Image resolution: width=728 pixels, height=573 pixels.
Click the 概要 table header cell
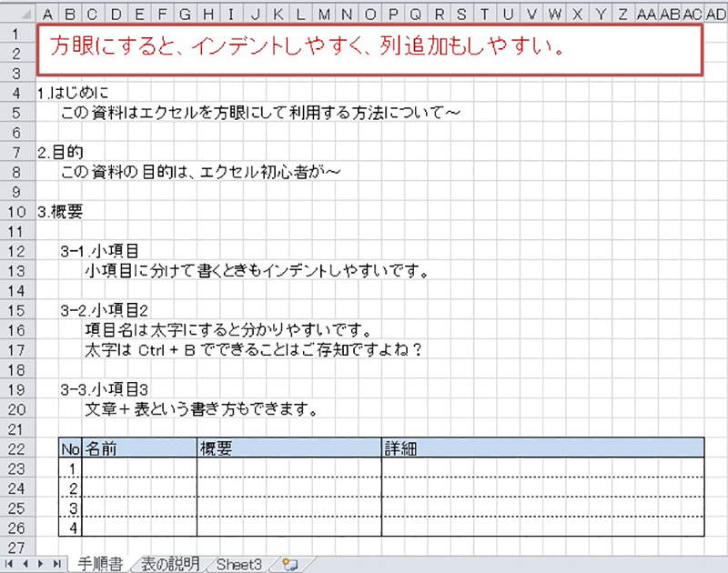click(288, 447)
